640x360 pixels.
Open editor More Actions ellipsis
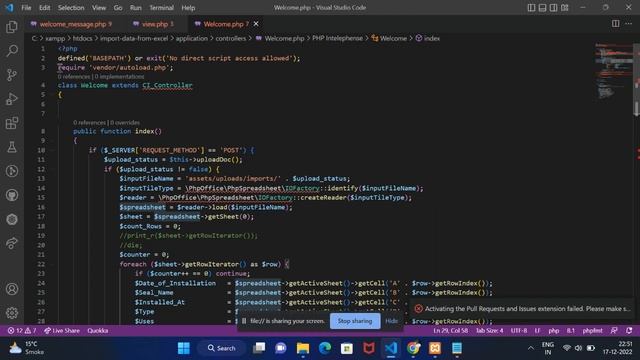tap(629, 24)
